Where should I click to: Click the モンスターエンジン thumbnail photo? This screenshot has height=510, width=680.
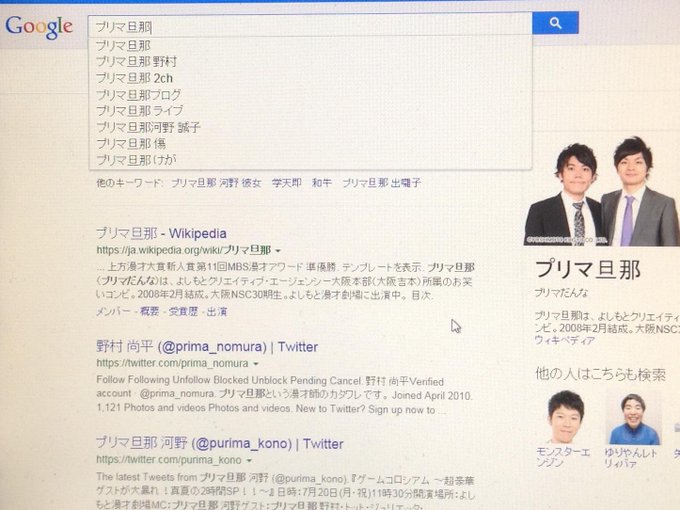(566, 417)
